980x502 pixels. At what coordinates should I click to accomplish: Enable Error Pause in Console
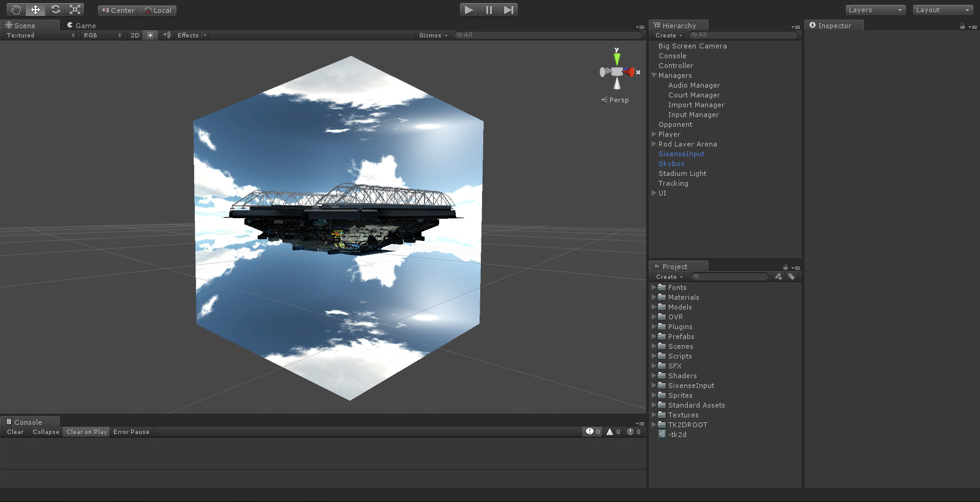[x=131, y=432]
